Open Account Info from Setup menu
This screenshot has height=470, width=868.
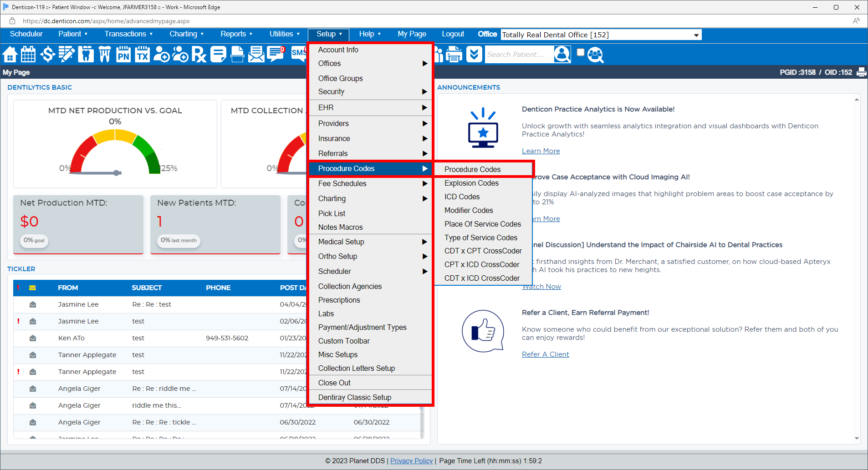[370, 50]
